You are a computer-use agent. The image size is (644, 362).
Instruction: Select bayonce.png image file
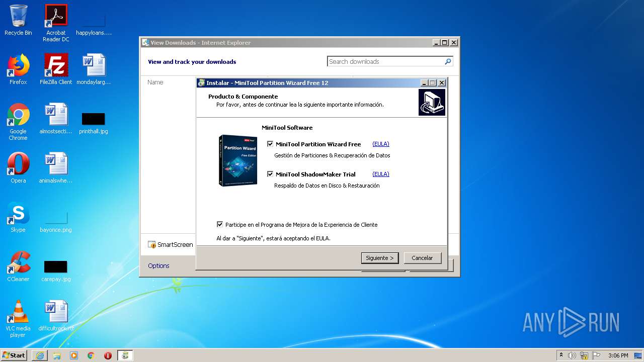(x=56, y=222)
